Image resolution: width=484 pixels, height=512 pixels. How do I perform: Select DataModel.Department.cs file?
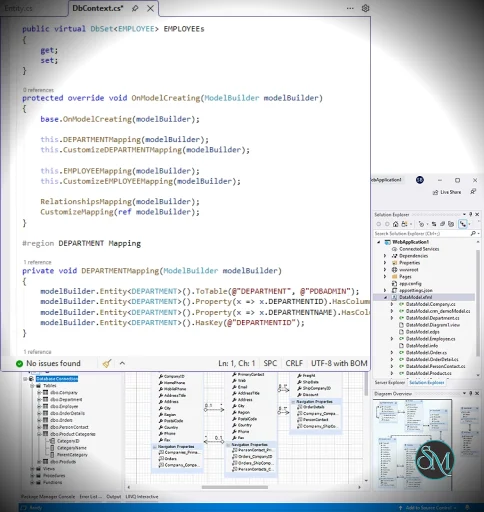click(x=432, y=318)
